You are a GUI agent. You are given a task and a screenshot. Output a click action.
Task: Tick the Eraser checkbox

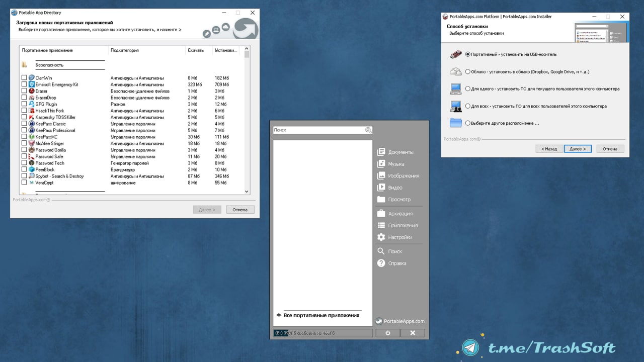click(x=24, y=91)
